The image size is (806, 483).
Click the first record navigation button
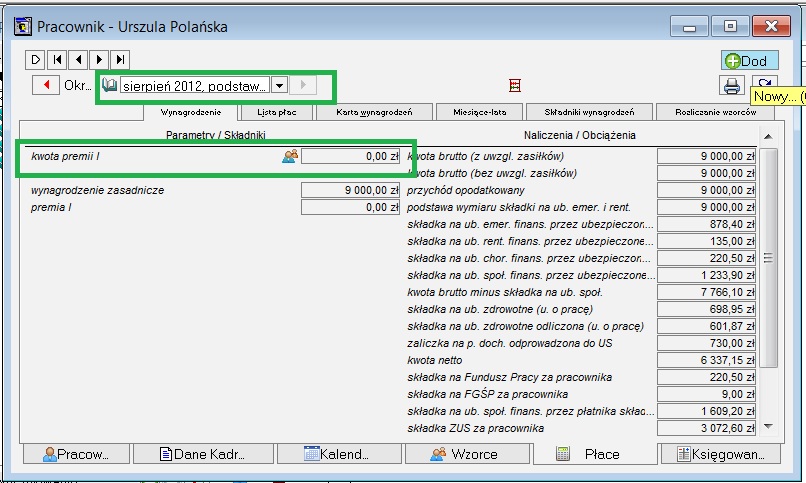point(57,60)
